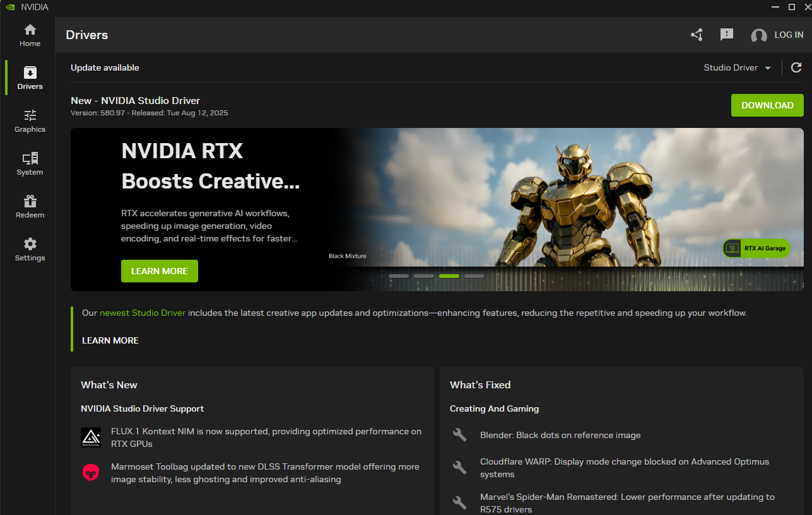Image resolution: width=812 pixels, height=515 pixels.
Task: Open the Studio Driver selector dropdown
Action: coord(736,67)
